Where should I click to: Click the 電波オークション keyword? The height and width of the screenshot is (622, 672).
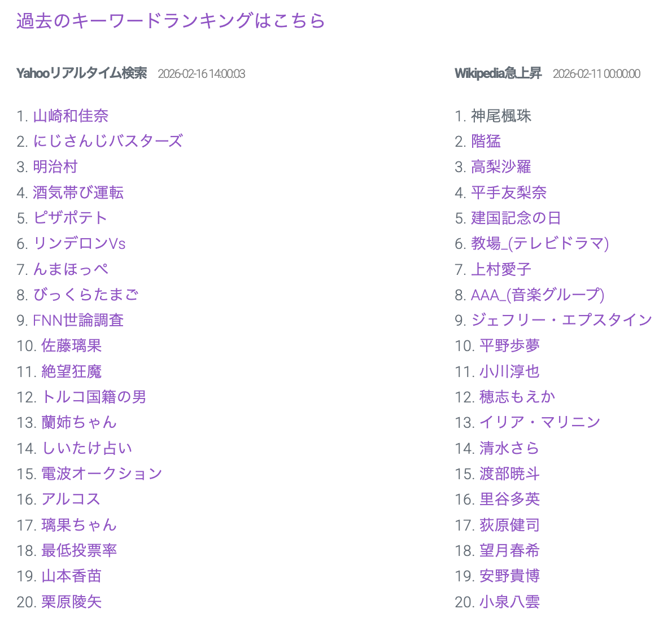[102, 474]
